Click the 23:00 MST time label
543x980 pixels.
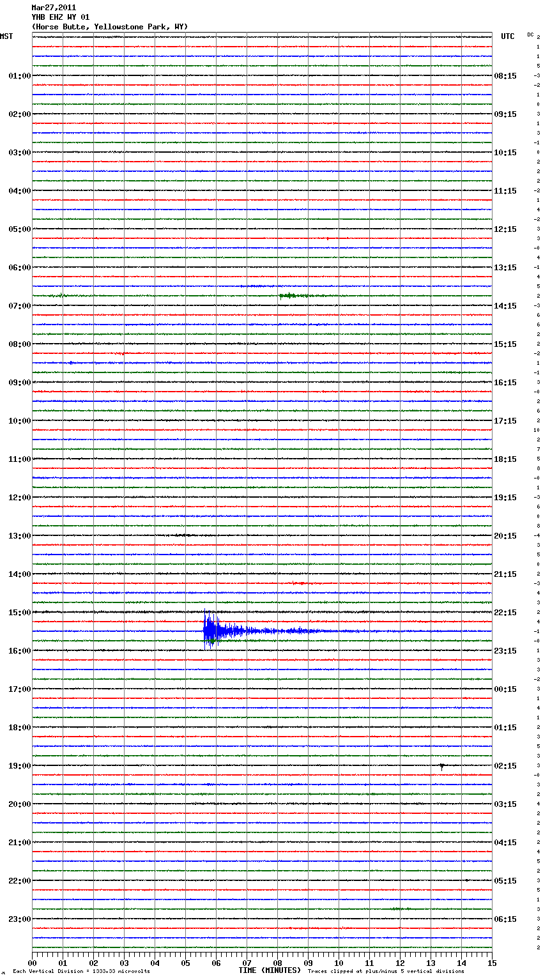pos(19,919)
